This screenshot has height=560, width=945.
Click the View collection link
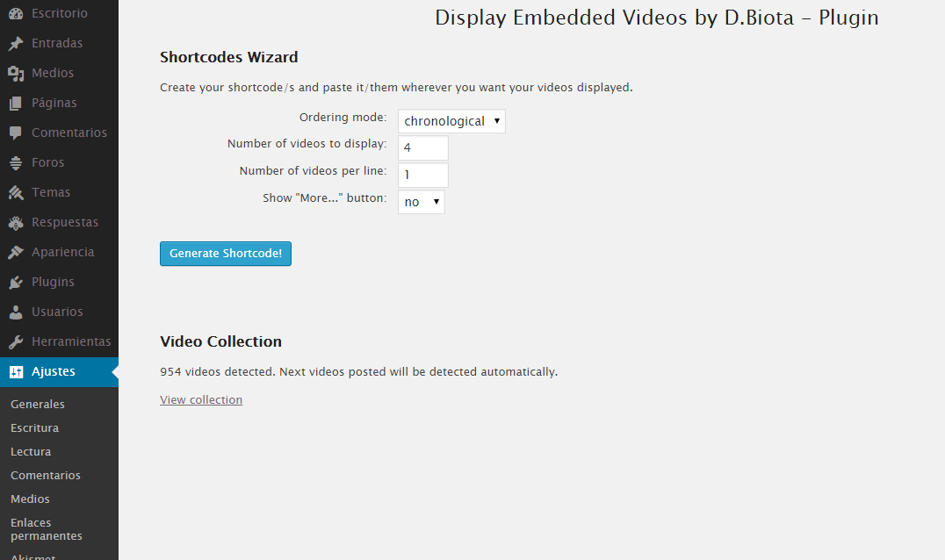pos(201,400)
